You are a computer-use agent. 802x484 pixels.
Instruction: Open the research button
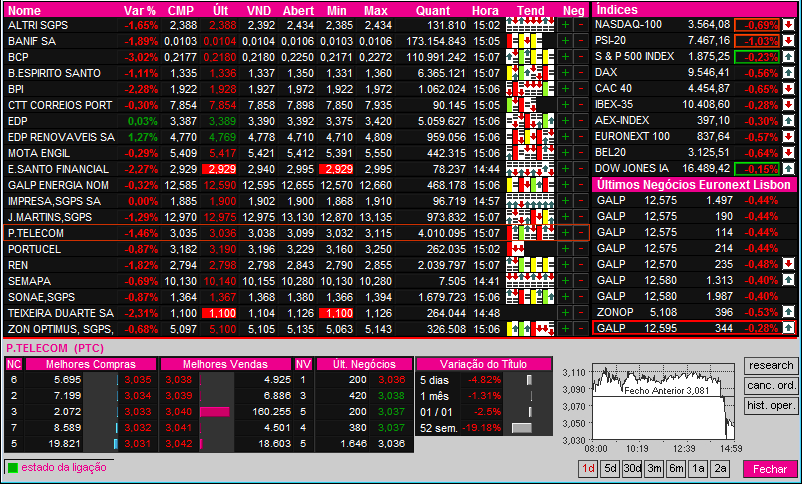[x=771, y=366]
